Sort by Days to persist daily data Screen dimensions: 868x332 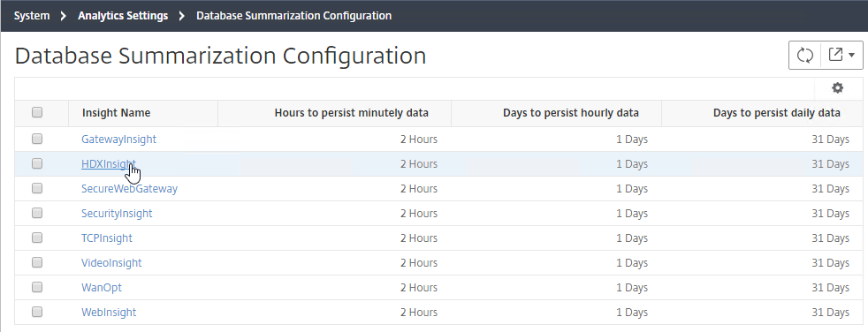point(777,113)
